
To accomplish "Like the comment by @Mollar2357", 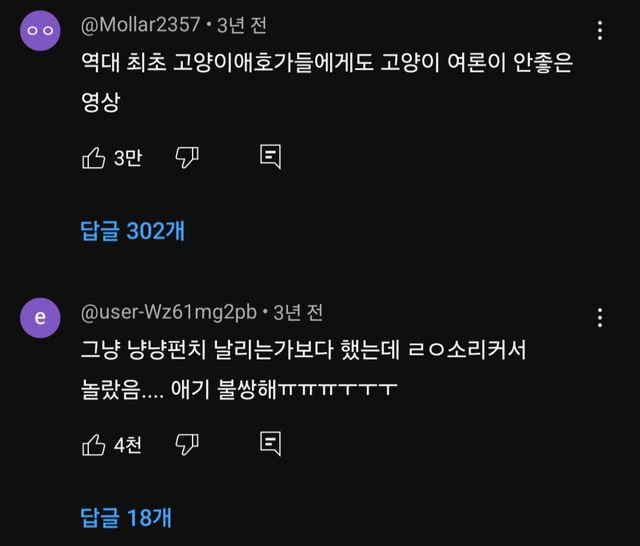I will (x=93, y=157).
